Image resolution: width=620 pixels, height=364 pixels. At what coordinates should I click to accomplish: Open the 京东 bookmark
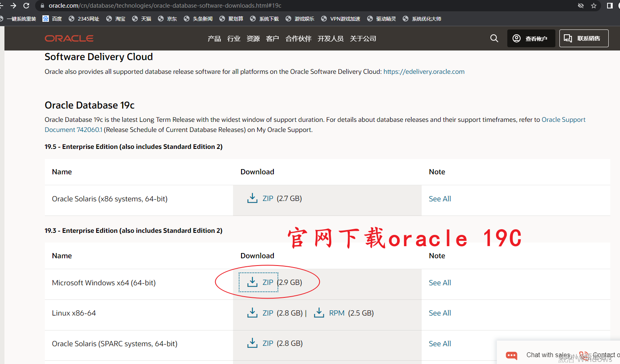pyautogui.click(x=168, y=19)
